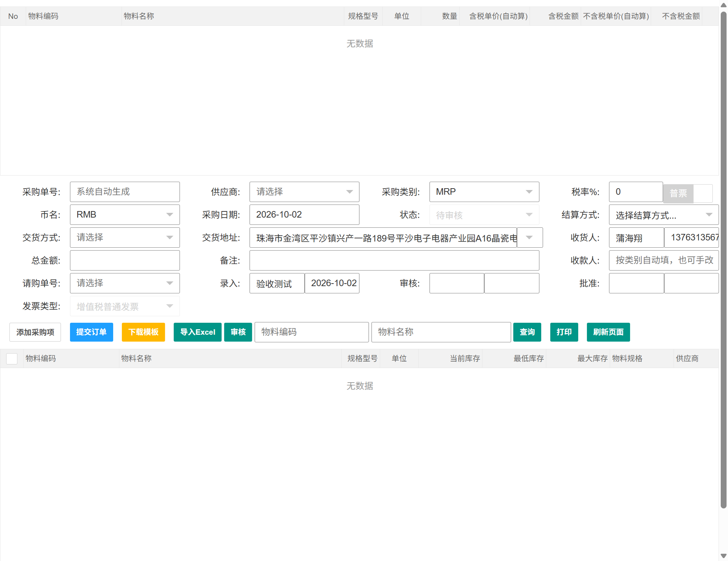Click the 打印 print button
This screenshot has height=561, width=728.
[x=564, y=332]
